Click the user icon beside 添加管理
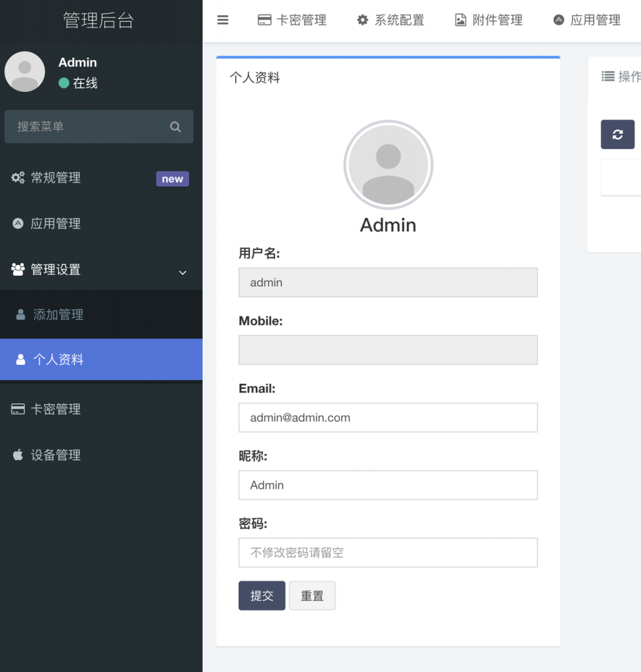Image resolution: width=641 pixels, height=672 pixels. click(x=20, y=314)
